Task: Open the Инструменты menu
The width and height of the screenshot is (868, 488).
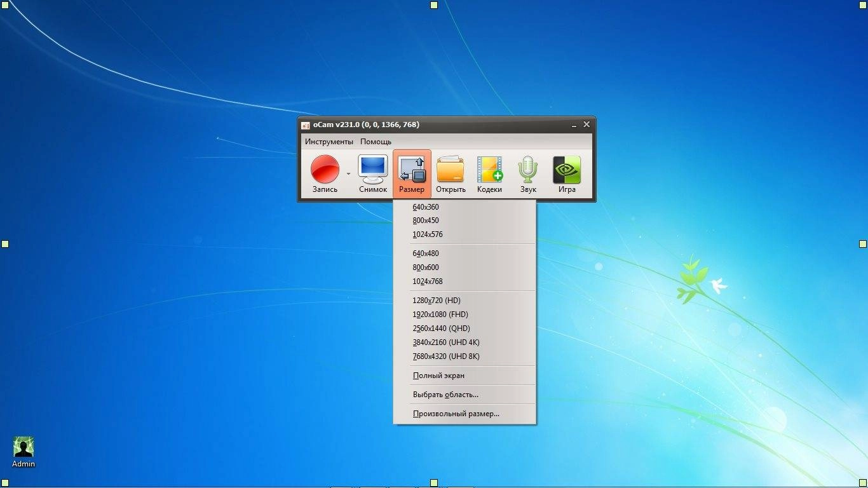Action: click(x=329, y=142)
